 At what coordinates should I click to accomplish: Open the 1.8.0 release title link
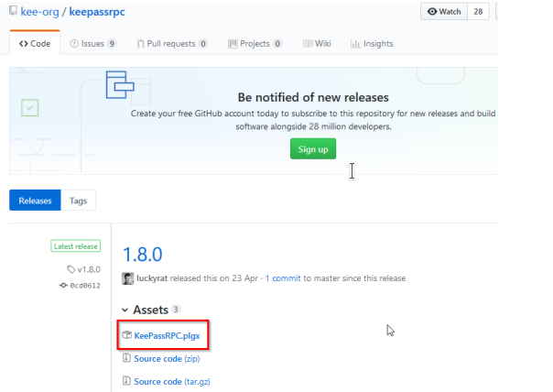pos(144,252)
